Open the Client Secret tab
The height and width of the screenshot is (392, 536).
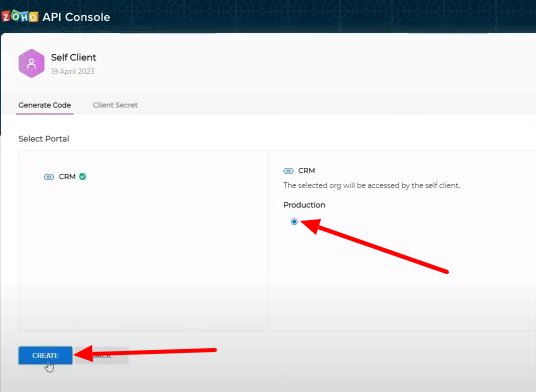[x=115, y=105]
